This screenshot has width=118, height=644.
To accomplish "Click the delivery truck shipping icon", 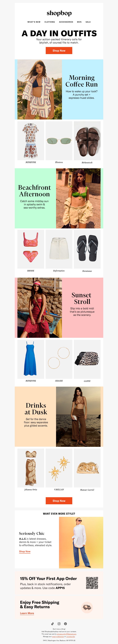I will tap(87, 607).
